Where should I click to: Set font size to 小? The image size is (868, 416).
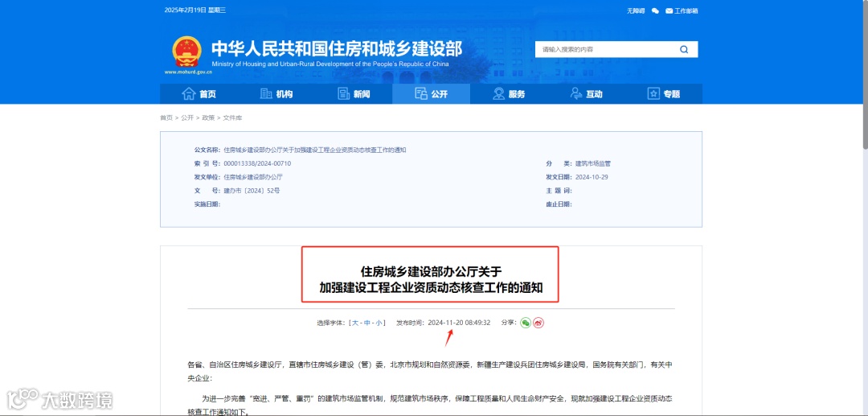point(379,323)
